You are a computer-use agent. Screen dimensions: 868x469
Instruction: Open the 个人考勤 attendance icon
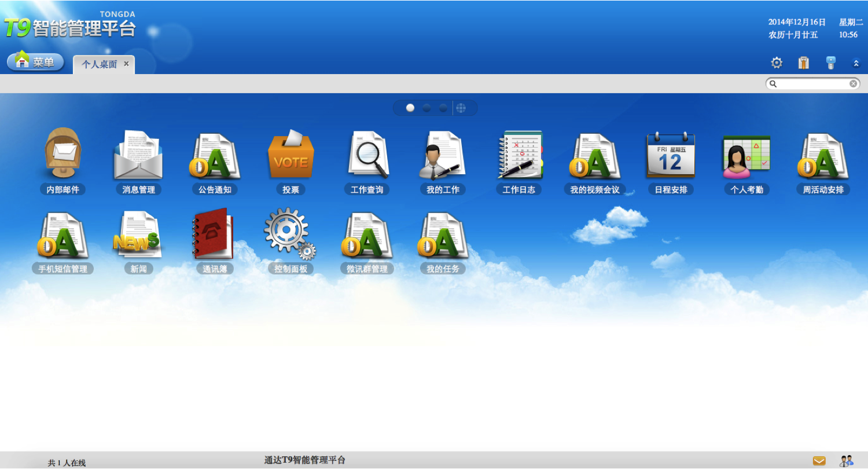point(746,155)
